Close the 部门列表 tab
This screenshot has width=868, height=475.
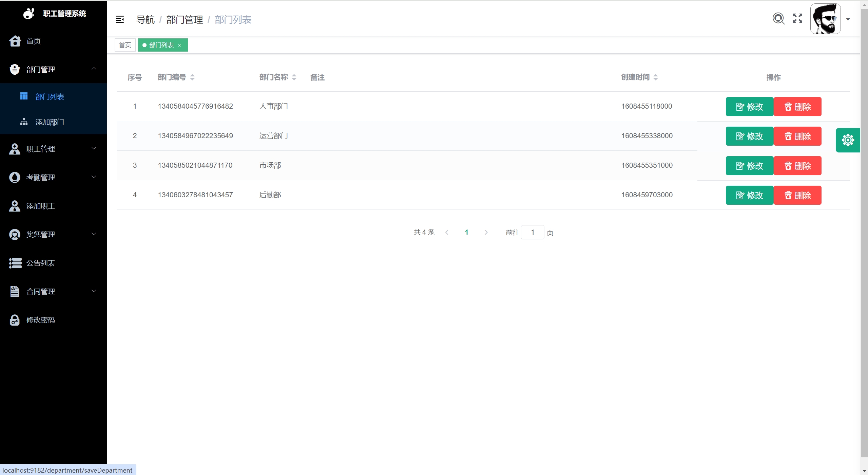[179, 45]
